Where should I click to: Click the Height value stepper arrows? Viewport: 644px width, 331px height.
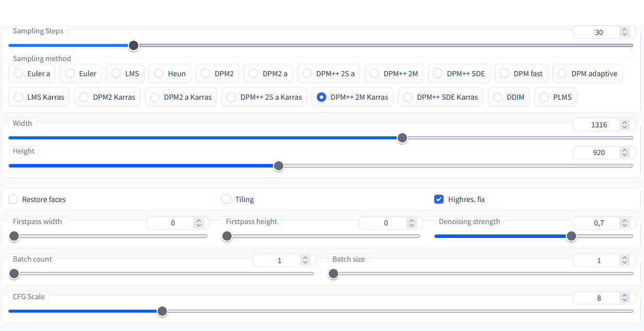624,152
